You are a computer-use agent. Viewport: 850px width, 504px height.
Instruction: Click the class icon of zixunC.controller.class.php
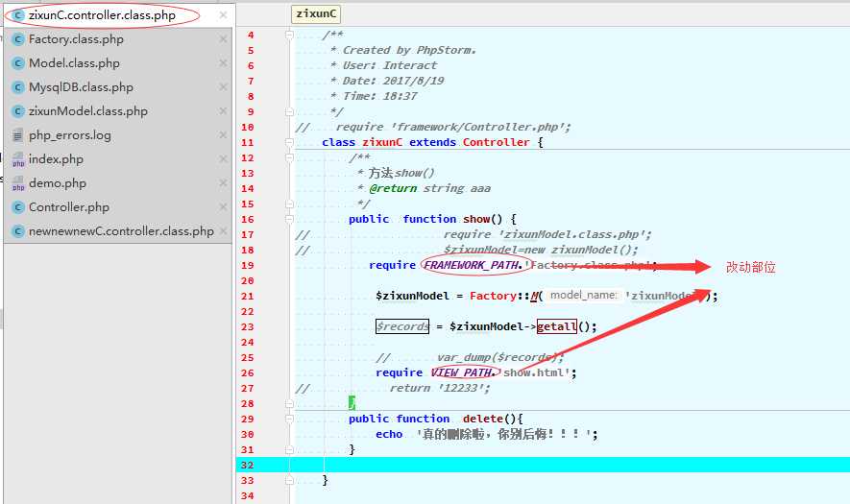coord(18,15)
